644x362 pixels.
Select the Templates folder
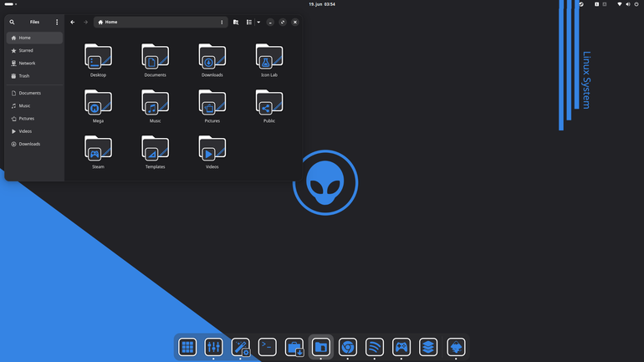156,152
